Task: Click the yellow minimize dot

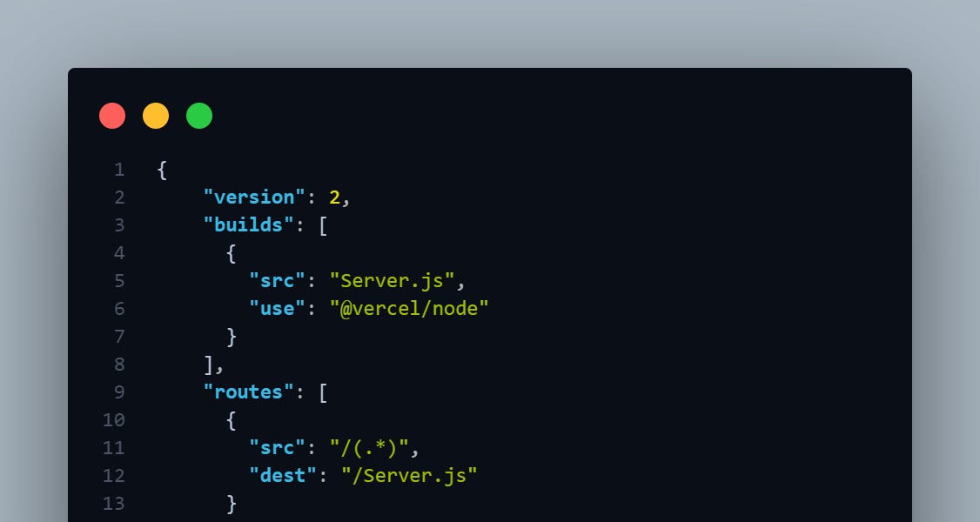Action: click(x=156, y=116)
